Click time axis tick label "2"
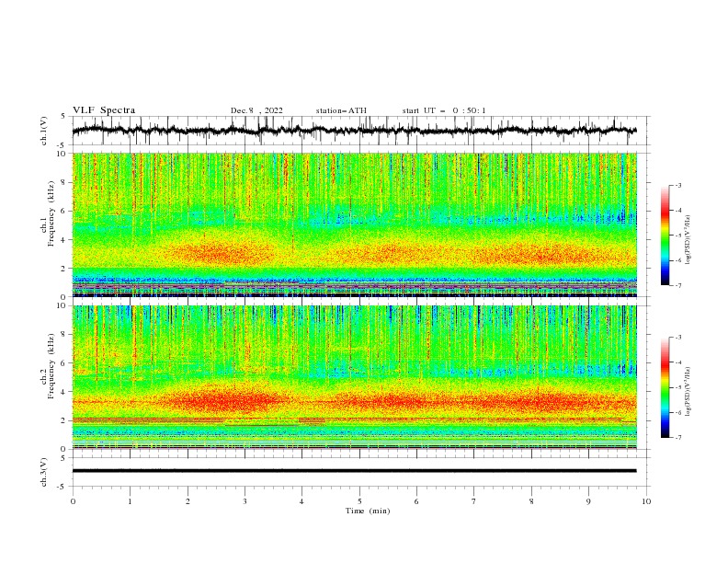This screenshot has width=728, height=563. tap(188, 501)
